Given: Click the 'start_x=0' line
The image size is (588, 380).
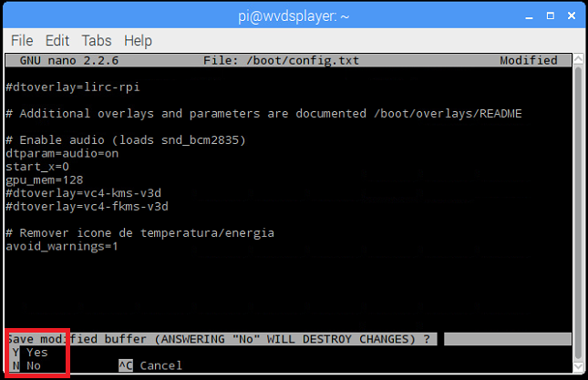Looking at the screenshot, I should [37, 167].
